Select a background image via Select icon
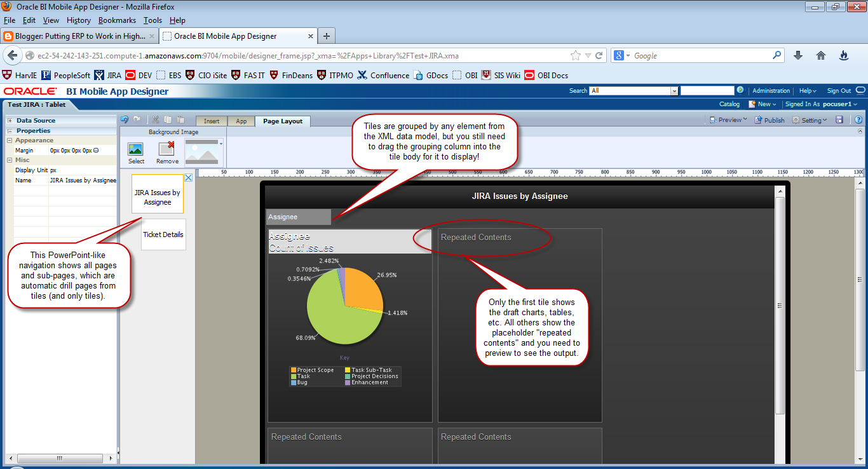The image size is (868, 469). 136,153
